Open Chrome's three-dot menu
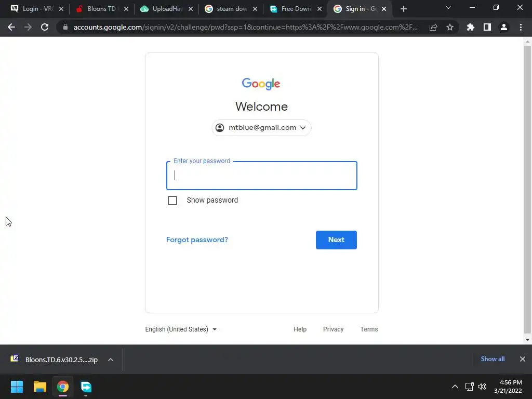Viewport: 532px width, 399px height. [521, 27]
